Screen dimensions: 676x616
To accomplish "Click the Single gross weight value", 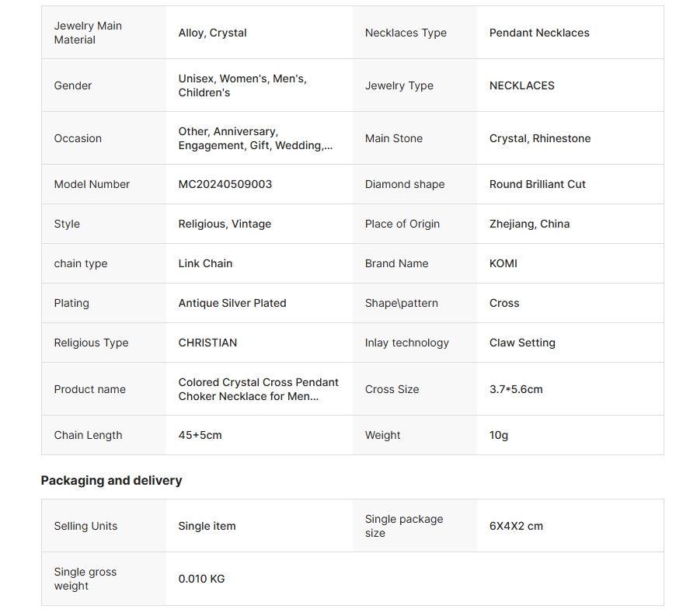I will point(201,579).
